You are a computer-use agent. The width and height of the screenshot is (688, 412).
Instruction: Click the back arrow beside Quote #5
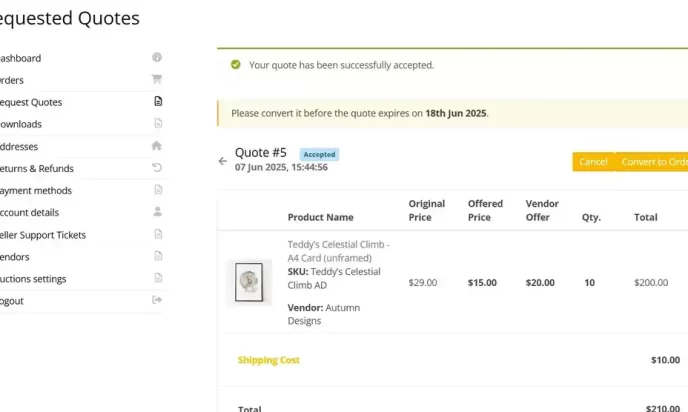pos(222,161)
